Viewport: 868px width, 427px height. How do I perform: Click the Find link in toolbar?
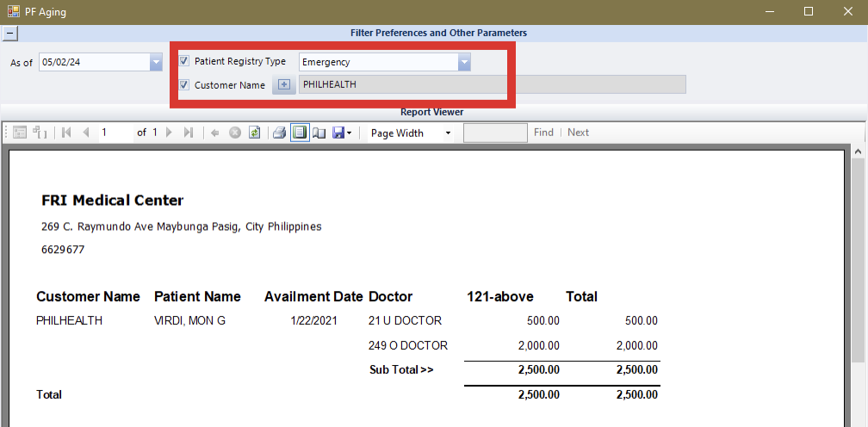(543, 133)
